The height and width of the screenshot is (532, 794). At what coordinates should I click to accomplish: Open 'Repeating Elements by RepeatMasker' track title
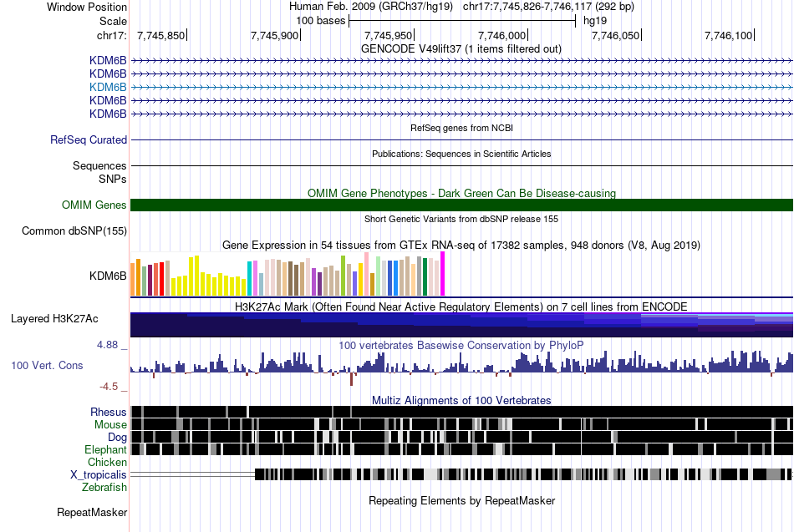click(x=461, y=500)
